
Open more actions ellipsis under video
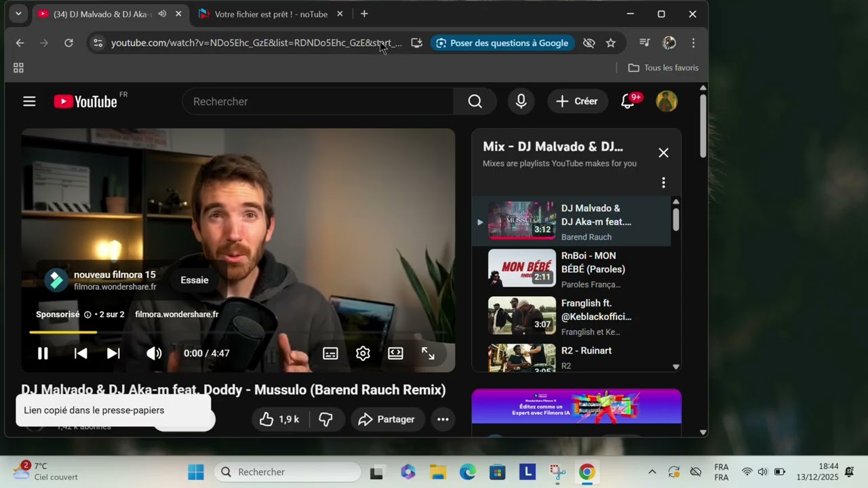[x=443, y=420]
